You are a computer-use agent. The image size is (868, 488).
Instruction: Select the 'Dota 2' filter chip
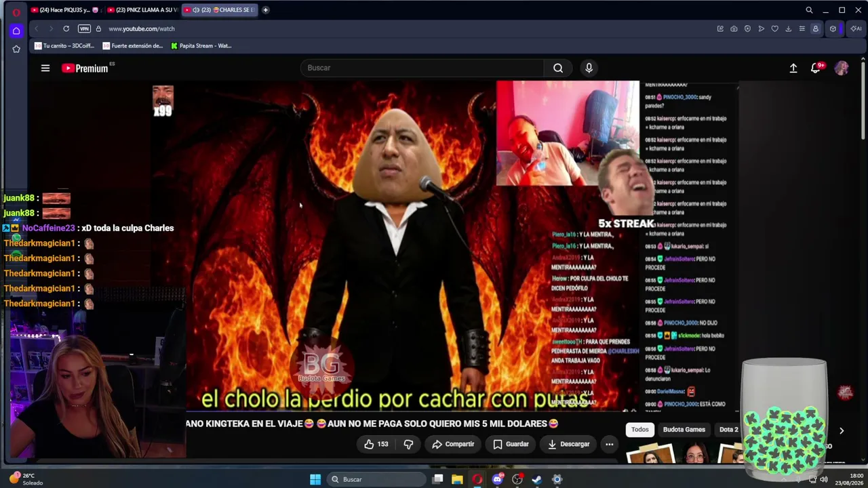click(728, 429)
